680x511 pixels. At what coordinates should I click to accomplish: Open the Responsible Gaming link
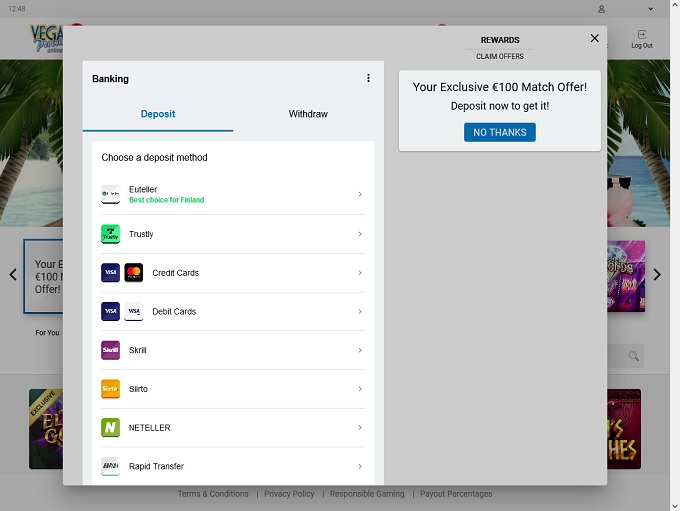point(367,494)
